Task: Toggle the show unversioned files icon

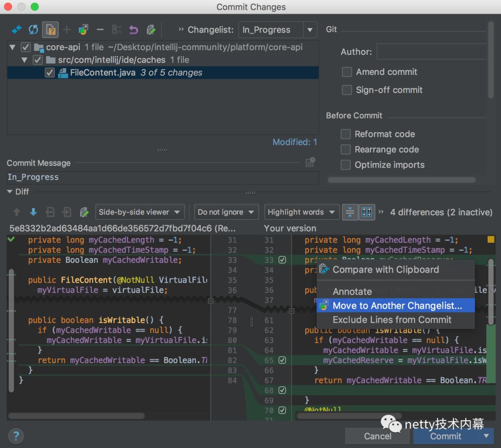Action: (50, 30)
